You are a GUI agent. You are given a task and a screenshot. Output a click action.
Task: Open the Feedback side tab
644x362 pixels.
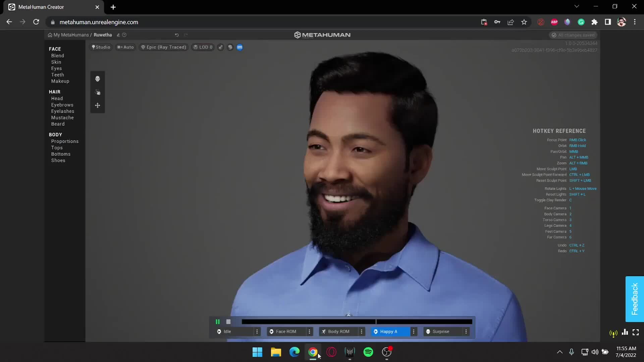tap(634, 299)
